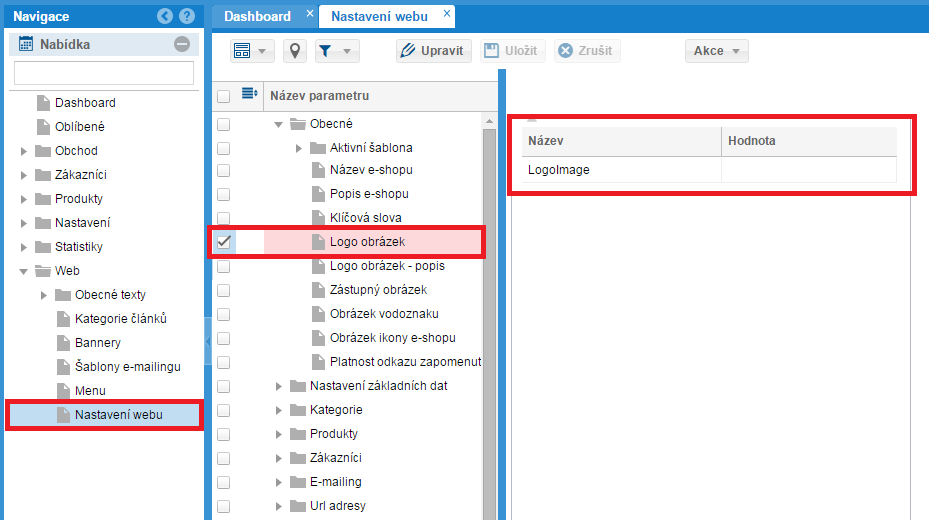
Task: Expand the Aktivní šablona folder
Action: click(299, 148)
